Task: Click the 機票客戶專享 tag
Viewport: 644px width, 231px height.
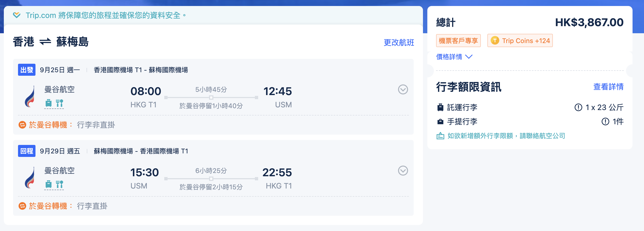Action: click(x=458, y=41)
